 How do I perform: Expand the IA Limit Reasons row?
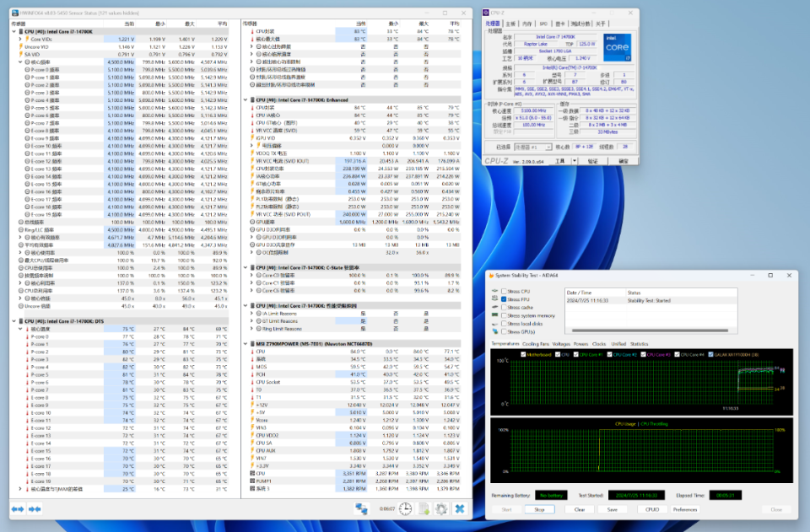point(251,314)
